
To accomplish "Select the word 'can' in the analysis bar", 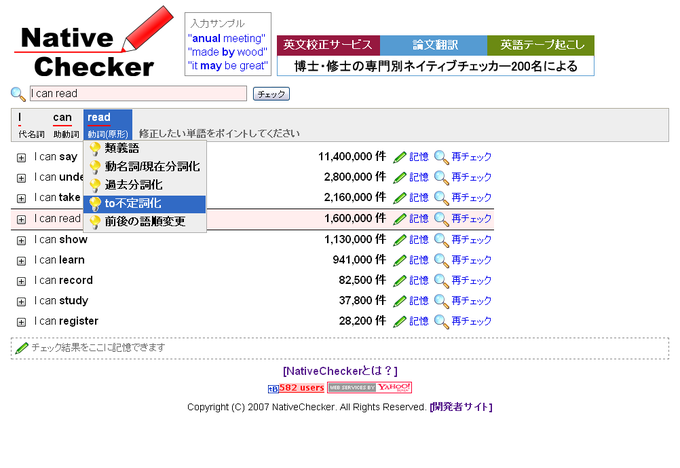I will 62,118.
